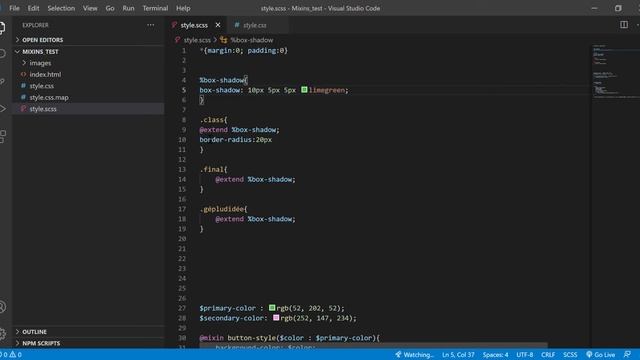Click the rgb(252, 147, 234) color swatch
640x360 pixels.
click(x=276, y=317)
